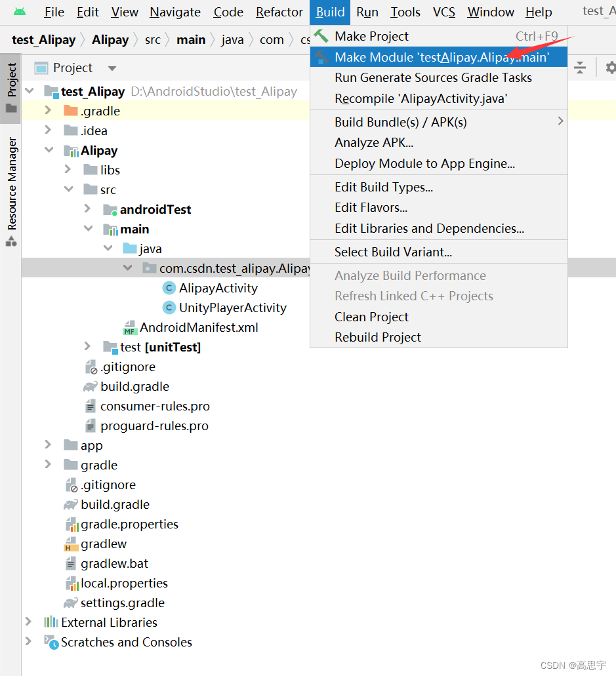Click the main breadcrumb segment
This screenshot has width=616, height=676.
click(191, 39)
